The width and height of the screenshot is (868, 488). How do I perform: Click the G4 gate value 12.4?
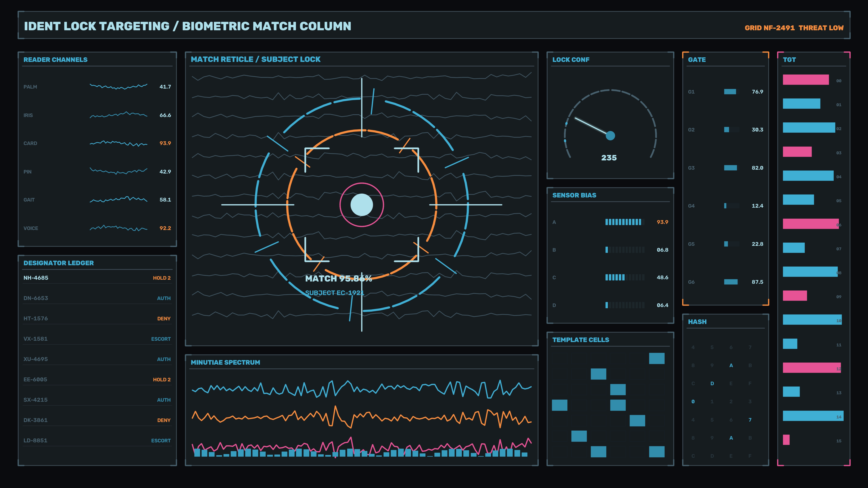[x=757, y=206]
